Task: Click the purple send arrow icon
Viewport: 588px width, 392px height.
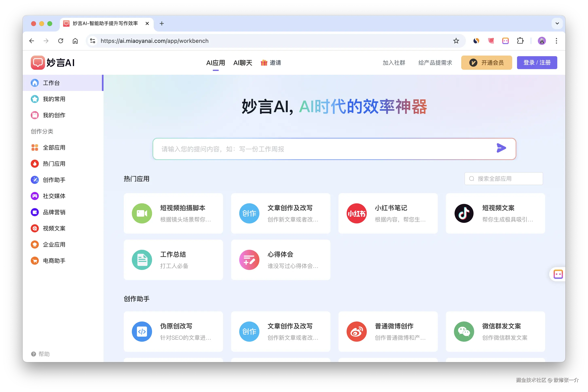Action: point(501,148)
